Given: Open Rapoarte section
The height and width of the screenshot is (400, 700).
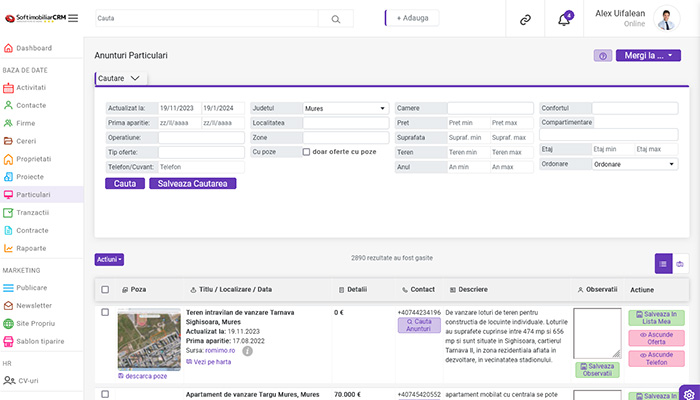Looking at the screenshot, I should point(31,249).
